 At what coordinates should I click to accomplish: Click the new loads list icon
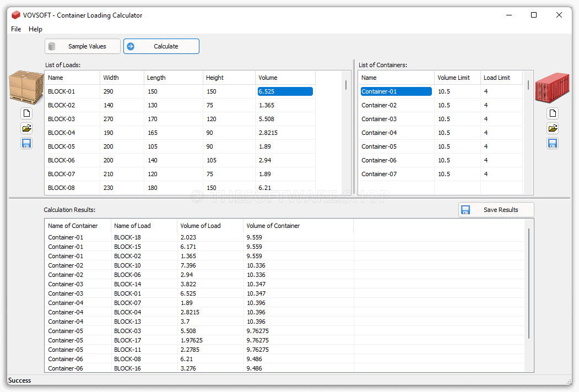tap(26, 113)
